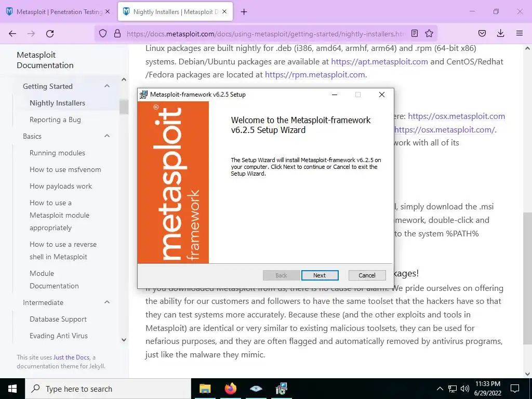Open the Windows Start menu
Image resolution: width=532 pixels, height=399 pixels.
tap(12, 389)
